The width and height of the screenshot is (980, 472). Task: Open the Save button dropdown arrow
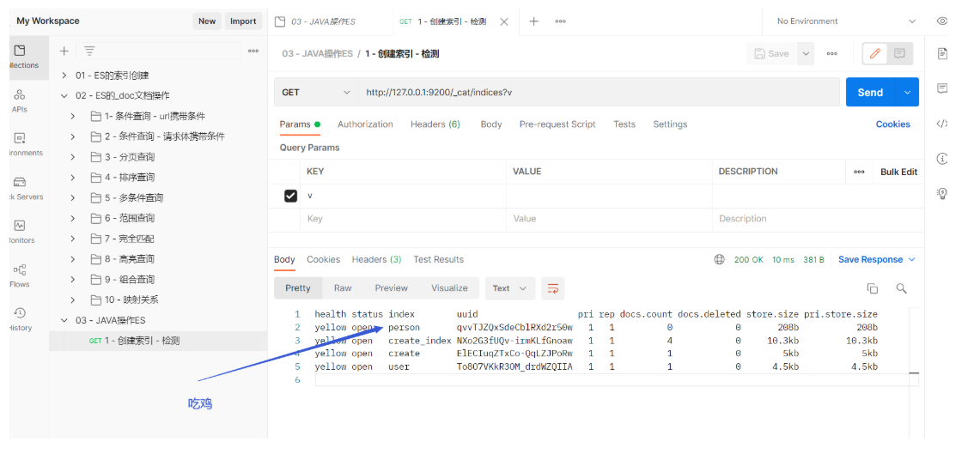[x=807, y=54]
